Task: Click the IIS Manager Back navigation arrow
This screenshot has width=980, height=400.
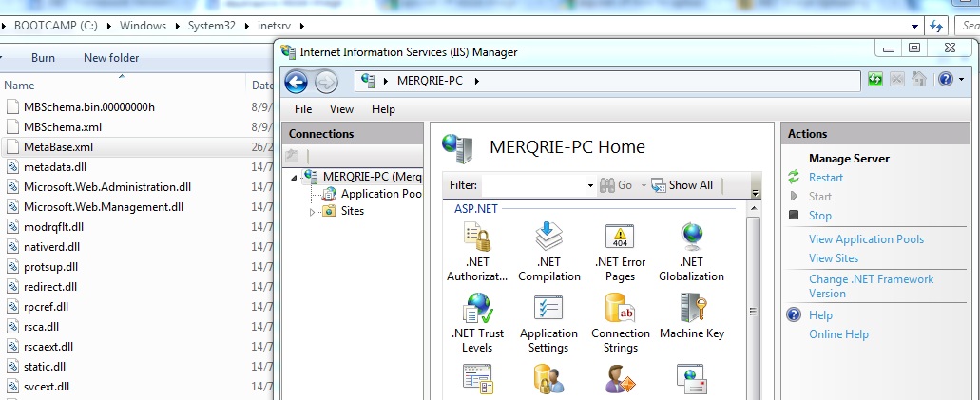Action: click(x=296, y=82)
